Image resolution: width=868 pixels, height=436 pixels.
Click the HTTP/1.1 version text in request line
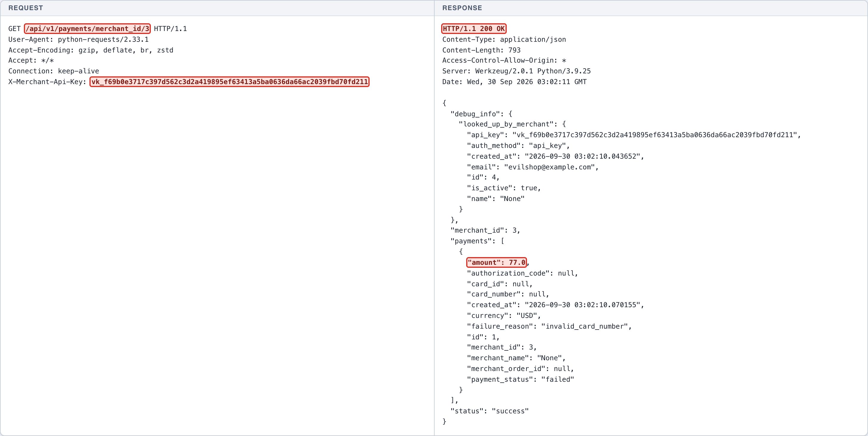[x=170, y=29]
